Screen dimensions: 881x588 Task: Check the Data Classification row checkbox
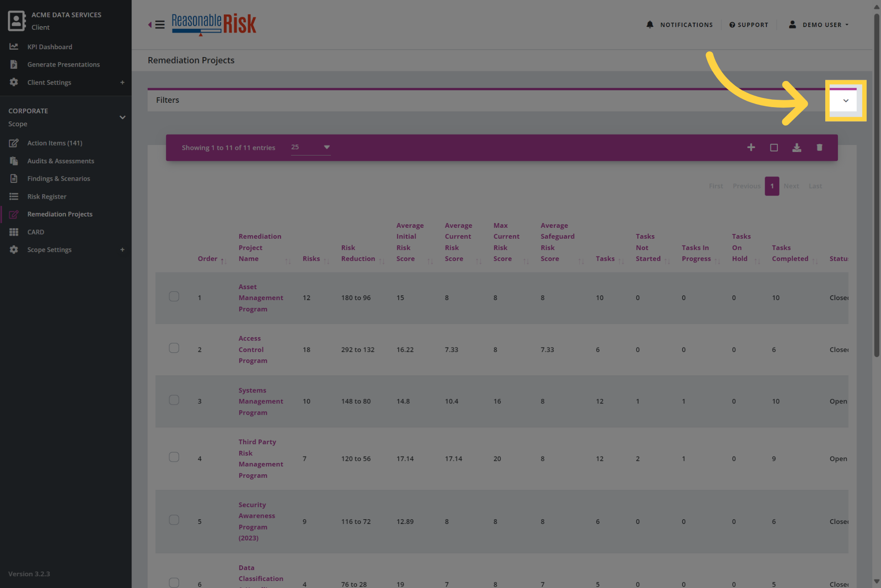(174, 582)
